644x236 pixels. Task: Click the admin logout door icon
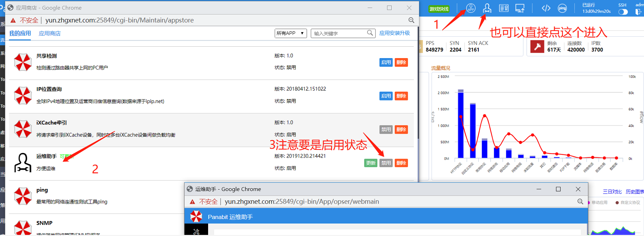pos(638,12)
